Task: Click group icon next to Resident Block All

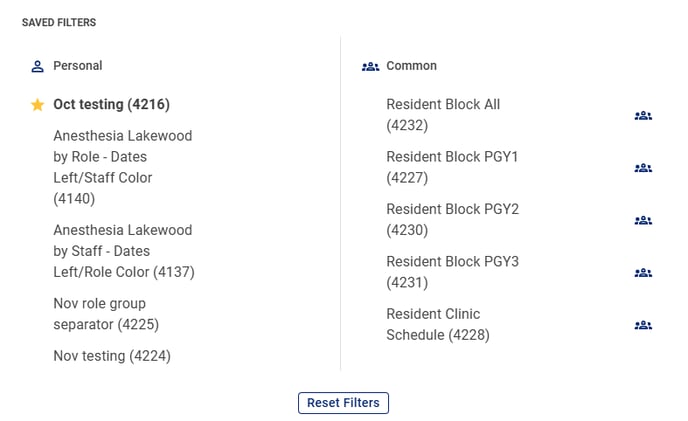Action: click(643, 116)
